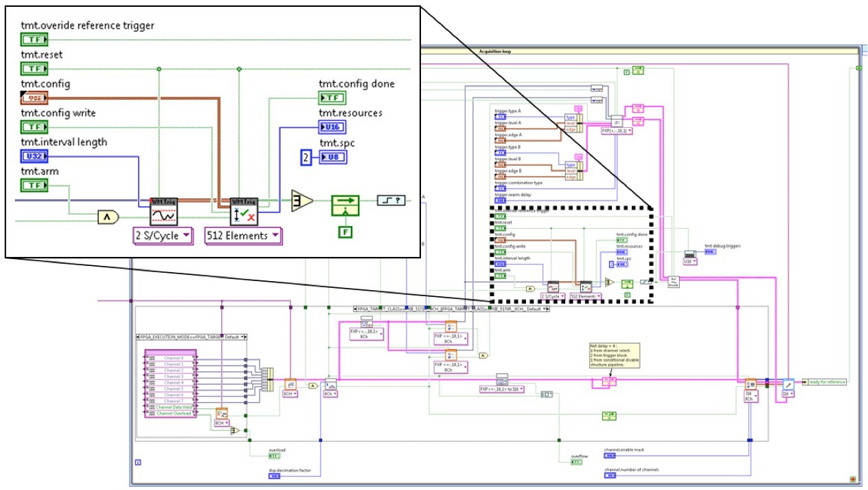Click the compound OR triangle node in zoomed inset

point(302,201)
